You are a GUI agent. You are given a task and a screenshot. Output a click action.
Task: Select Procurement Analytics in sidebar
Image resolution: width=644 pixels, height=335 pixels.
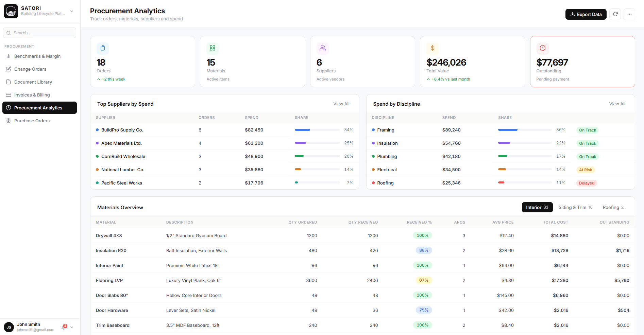pos(39,108)
